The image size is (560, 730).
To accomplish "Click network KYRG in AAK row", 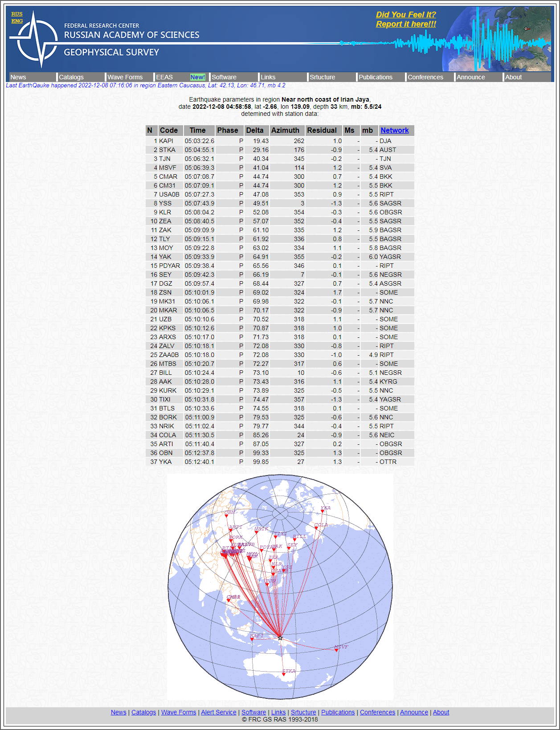I will pos(388,381).
